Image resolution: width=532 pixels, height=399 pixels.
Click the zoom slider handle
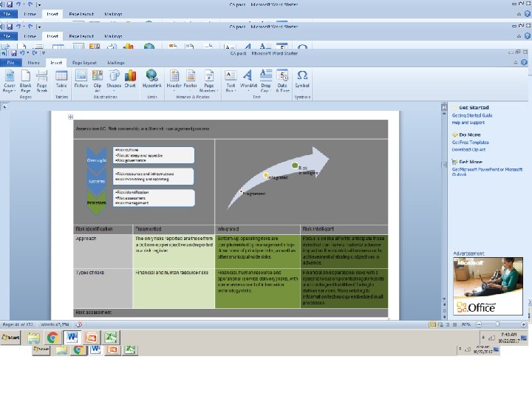[x=497, y=324]
